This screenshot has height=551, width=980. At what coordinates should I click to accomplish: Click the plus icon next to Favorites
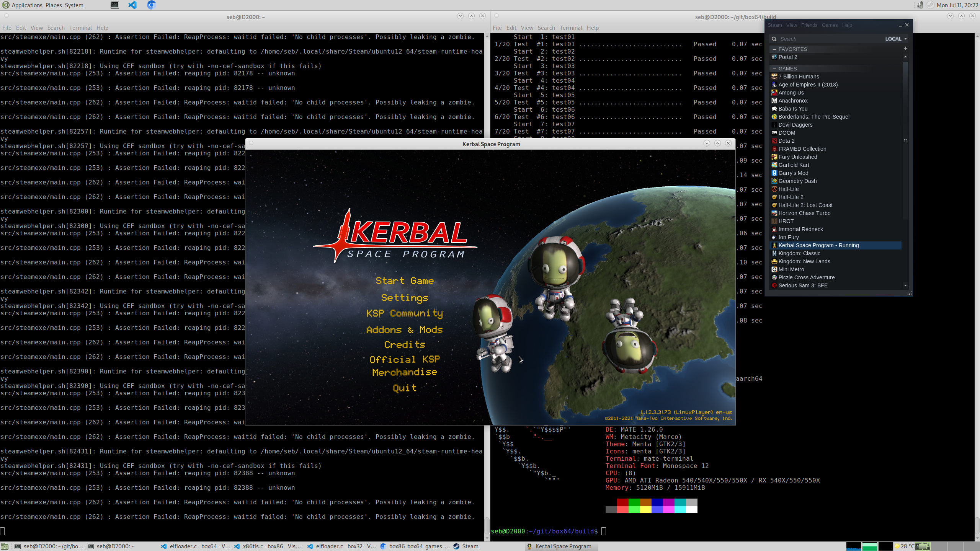(905, 48)
